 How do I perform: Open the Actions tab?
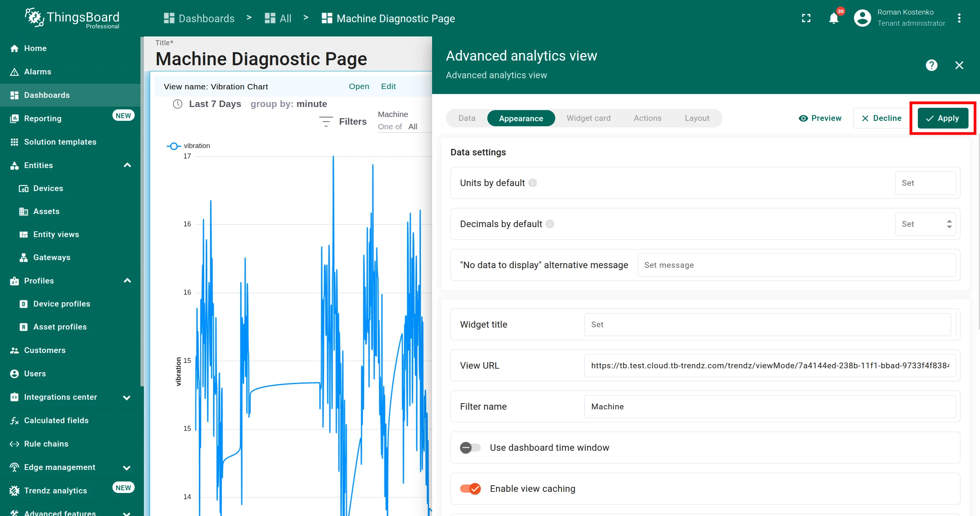pyautogui.click(x=648, y=118)
